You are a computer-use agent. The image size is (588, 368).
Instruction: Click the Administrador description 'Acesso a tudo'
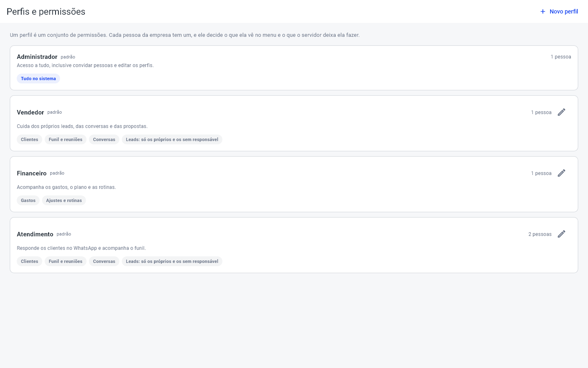[85, 65]
